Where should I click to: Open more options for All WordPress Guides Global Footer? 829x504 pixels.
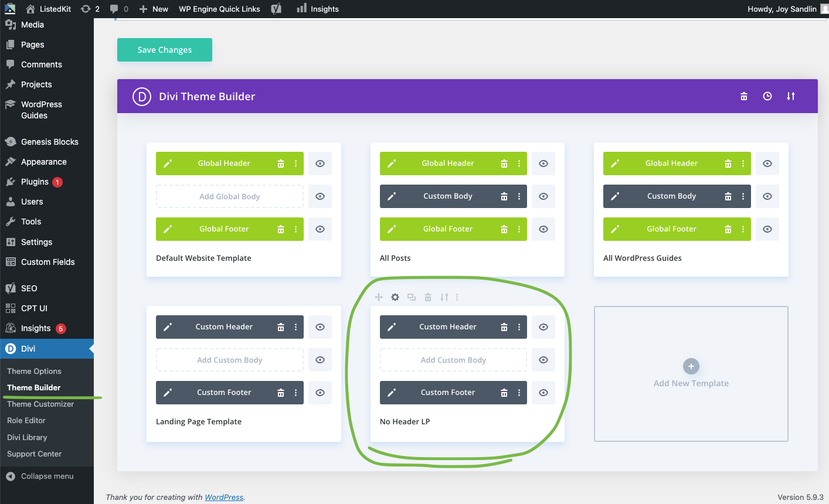(743, 229)
